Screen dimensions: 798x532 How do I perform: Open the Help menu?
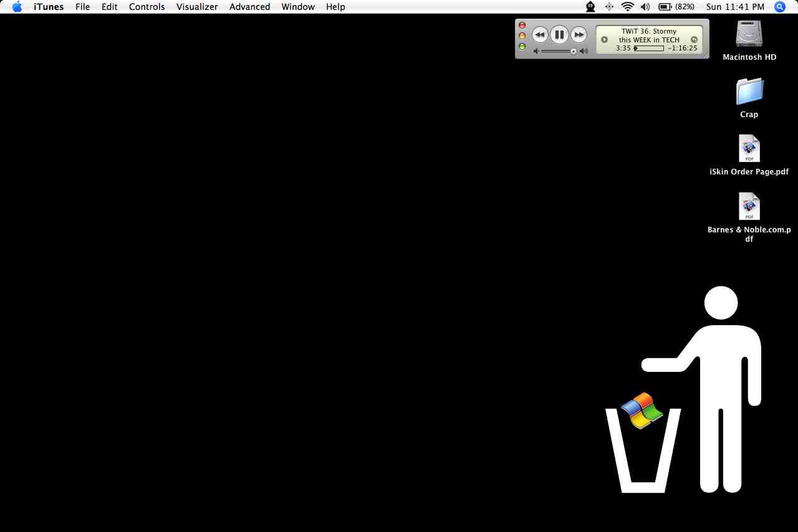click(x=335, y=7)
